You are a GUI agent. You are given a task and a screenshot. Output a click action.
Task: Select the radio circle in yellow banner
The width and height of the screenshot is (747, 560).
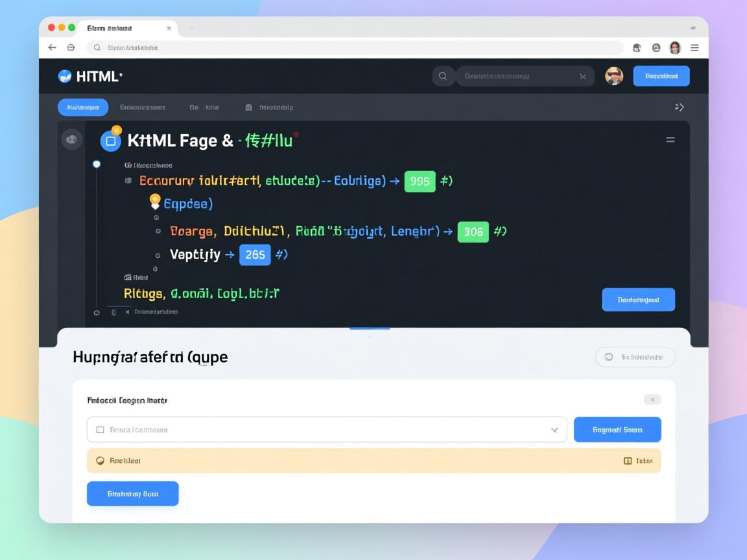click(x=100, y=461)
